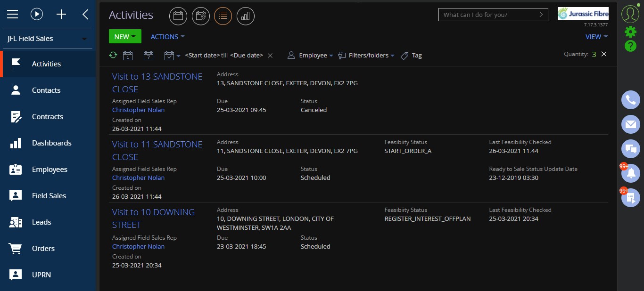Click the Start date filter field
644x291 pixels.
point(203,55)
